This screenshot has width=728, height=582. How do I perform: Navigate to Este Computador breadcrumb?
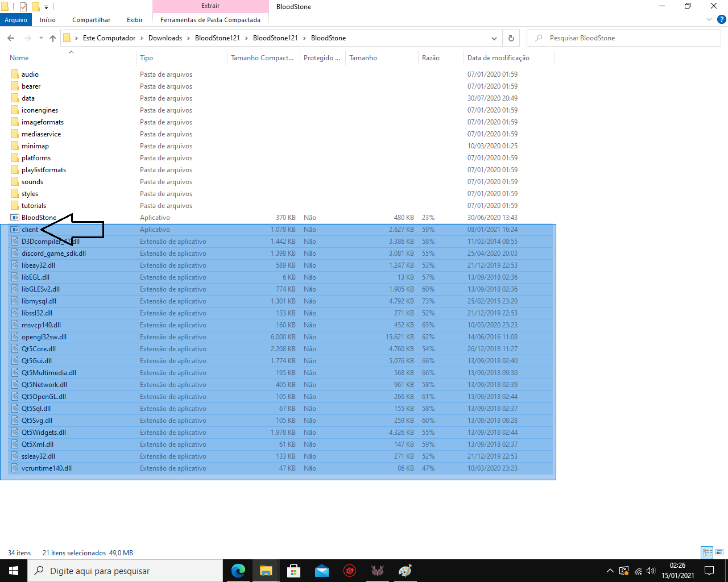(x=109, y=38)
